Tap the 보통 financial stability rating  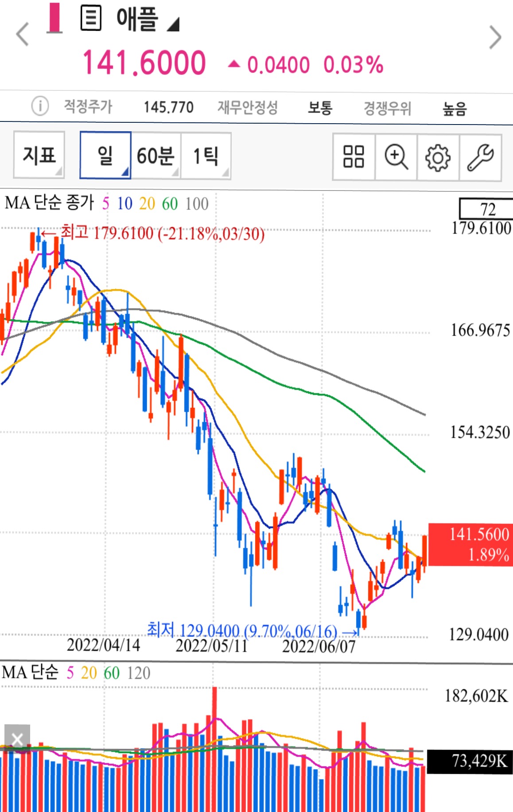320,107
